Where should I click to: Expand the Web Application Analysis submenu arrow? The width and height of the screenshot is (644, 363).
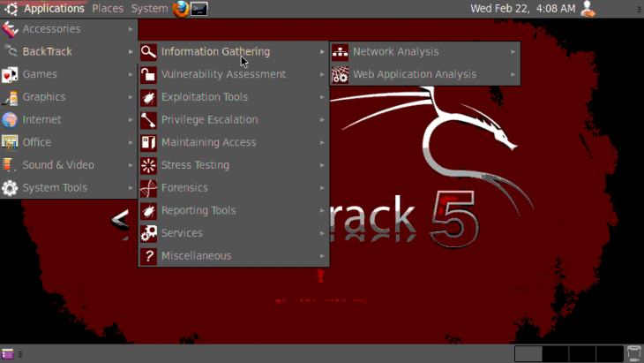pyautogui.click(x=513, y=74)
